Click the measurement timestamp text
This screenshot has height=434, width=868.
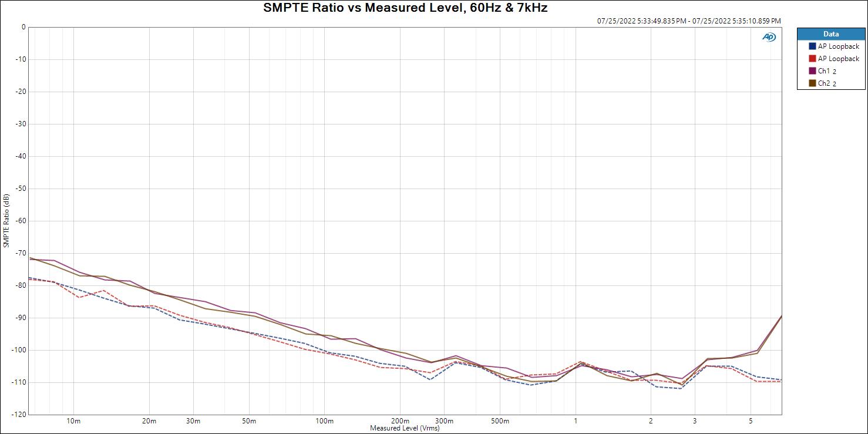click(689, 21)
